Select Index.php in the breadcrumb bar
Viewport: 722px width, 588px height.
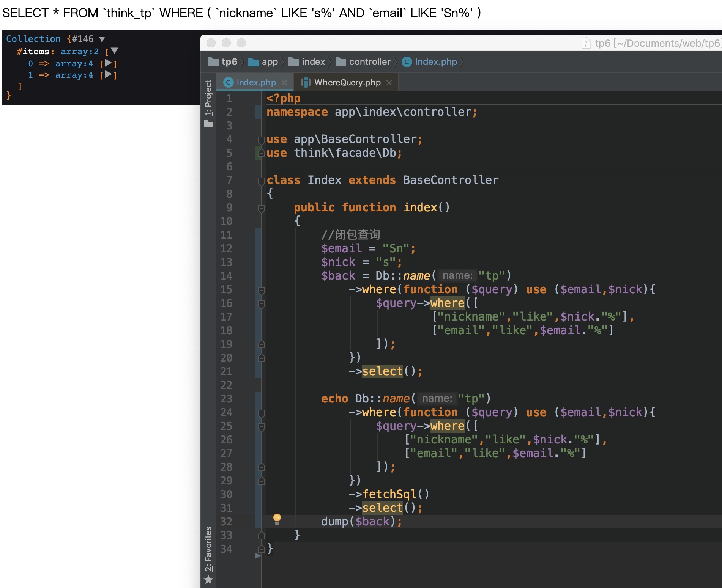click(x=429, y=62)
